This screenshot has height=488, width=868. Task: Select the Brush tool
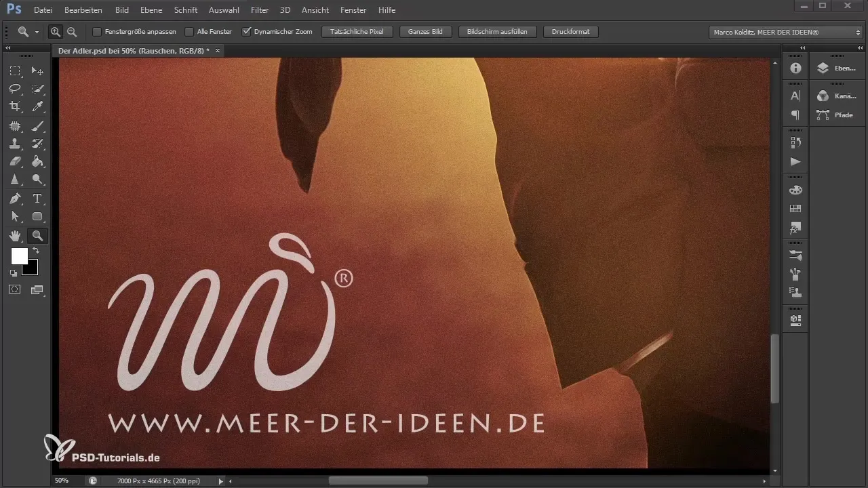tap(38, 126)
